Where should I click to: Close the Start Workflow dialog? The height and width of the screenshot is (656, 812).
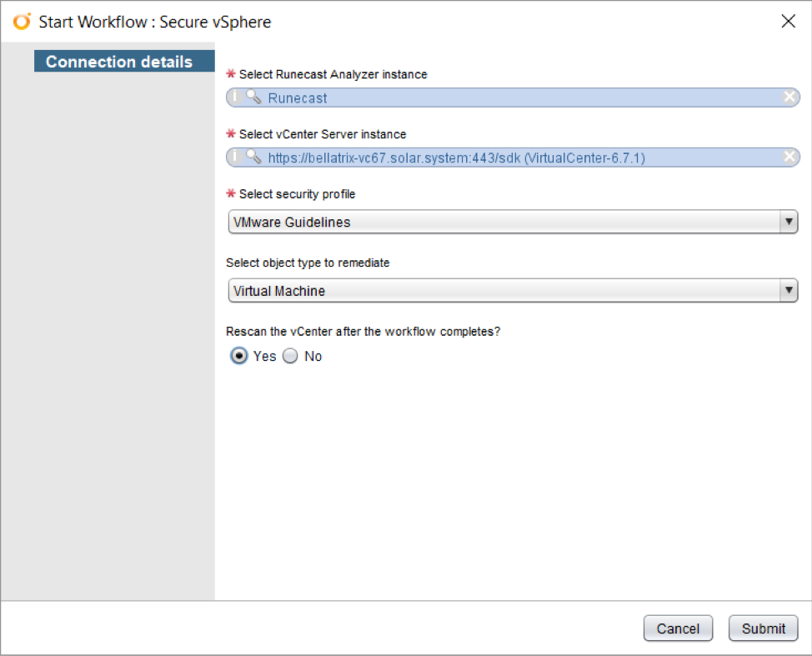click(x=788, y=21)
